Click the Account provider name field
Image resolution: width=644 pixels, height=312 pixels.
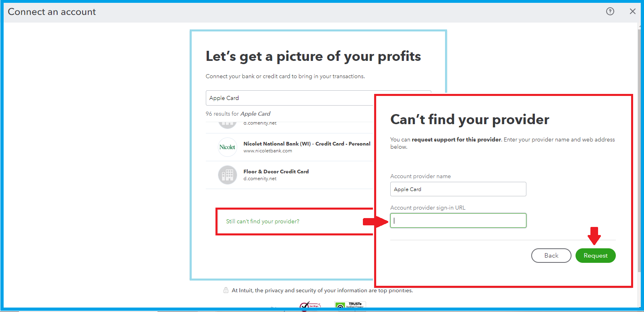tap(458, 189)
